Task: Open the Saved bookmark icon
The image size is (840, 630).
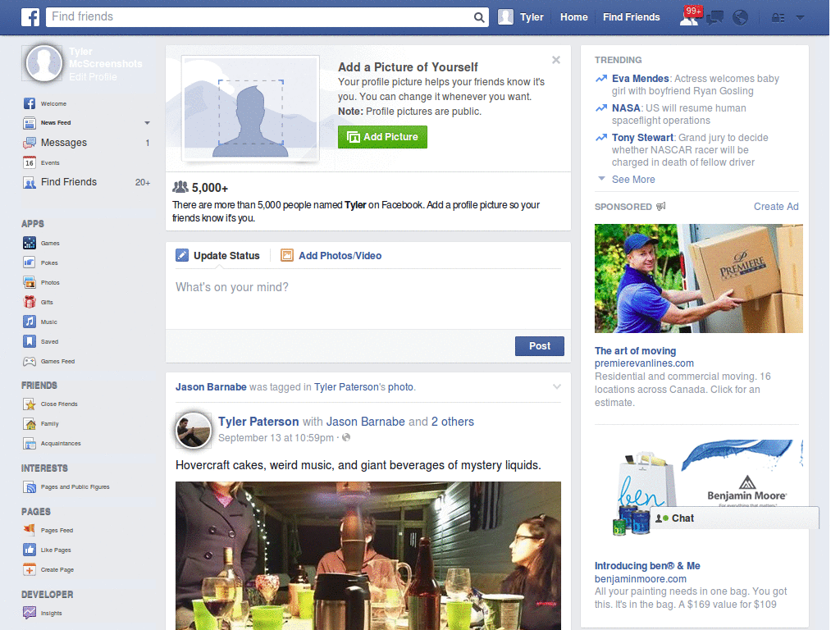Action: tap(30, 341)
